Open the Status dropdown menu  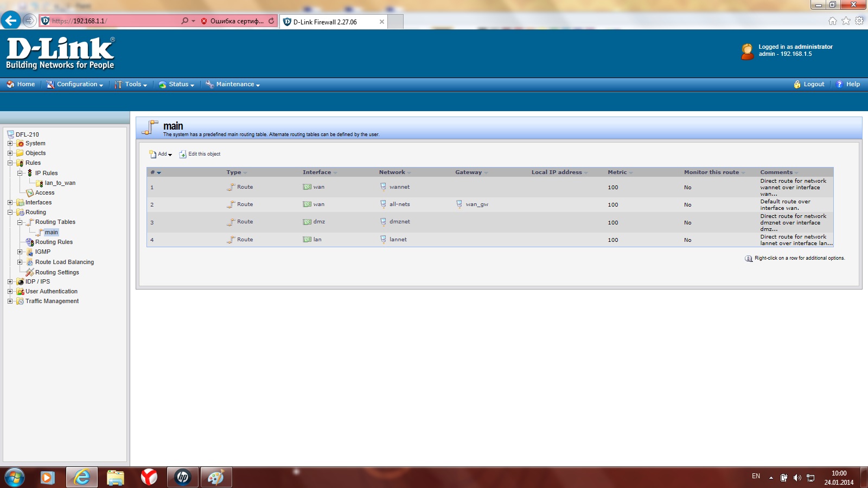coord(176,84)
